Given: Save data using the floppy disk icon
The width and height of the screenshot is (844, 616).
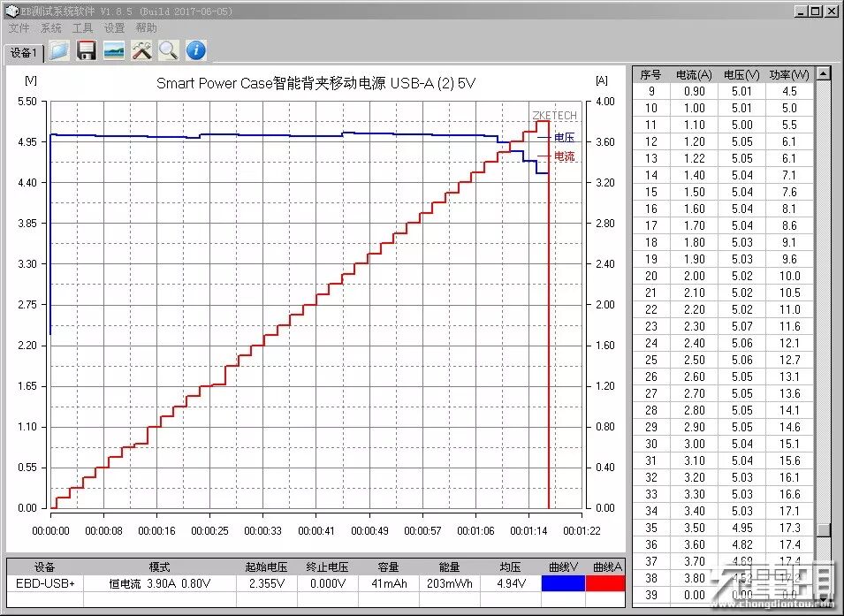Looking at the screenshot, I should 86,50.
